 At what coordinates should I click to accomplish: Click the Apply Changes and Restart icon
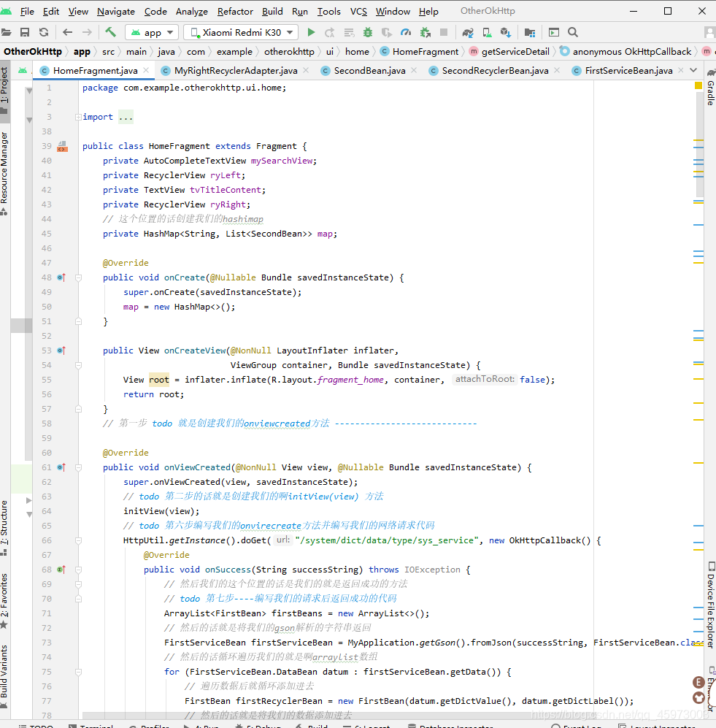pyautogui.click(x=330, y=33)
